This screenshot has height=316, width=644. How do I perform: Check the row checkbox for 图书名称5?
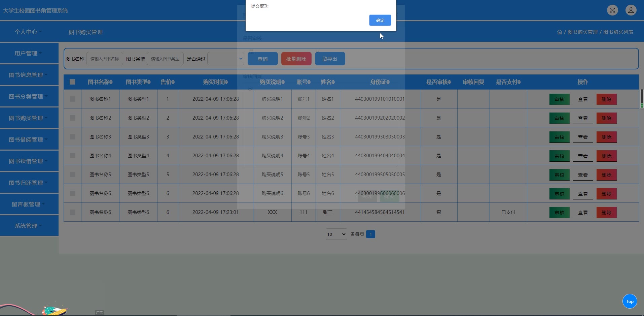pos(73,175)
